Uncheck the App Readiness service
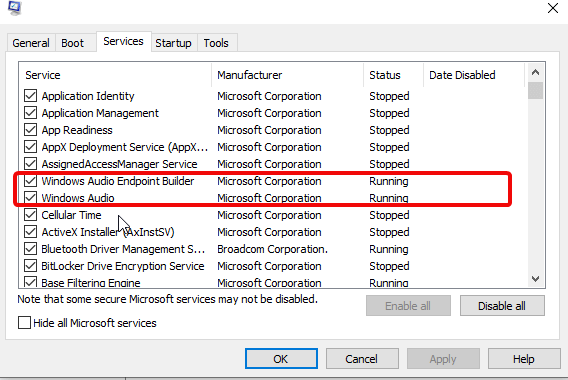 [x=30, y=130]
